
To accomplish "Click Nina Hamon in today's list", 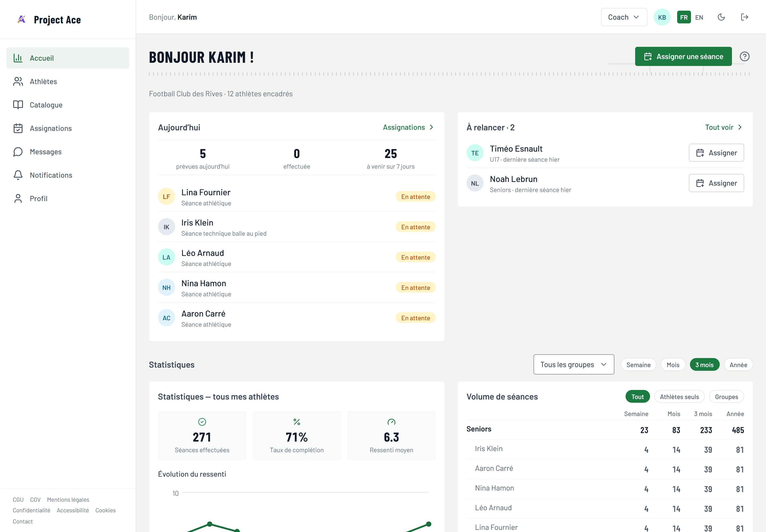I will pos(297,288).
